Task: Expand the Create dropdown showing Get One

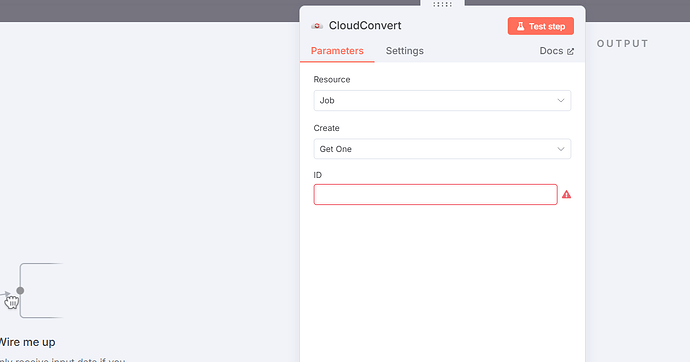Action: pos(442,149)
